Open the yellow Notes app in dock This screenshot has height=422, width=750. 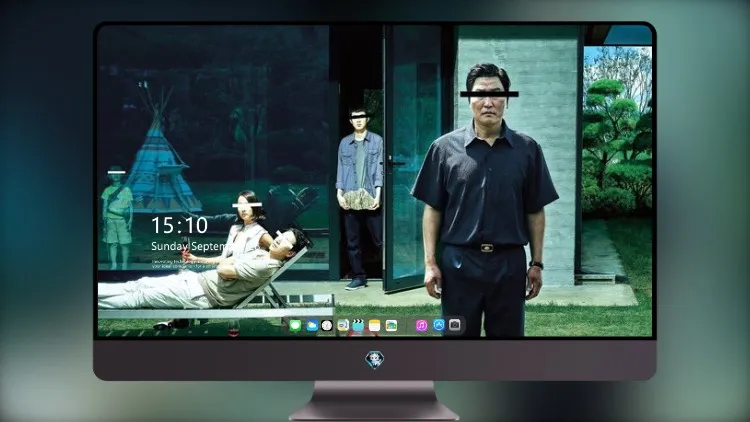coord(375,326)
